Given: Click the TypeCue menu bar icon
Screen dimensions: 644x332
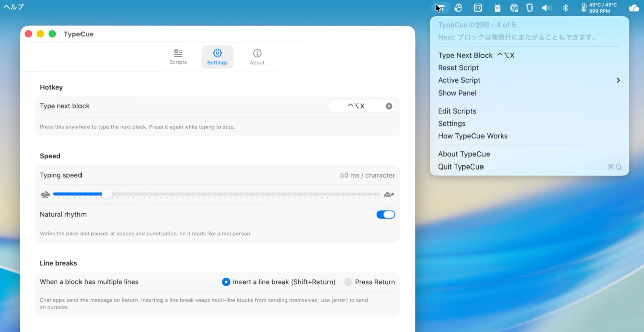Looking at the screenshot, I should coord(440,8).
